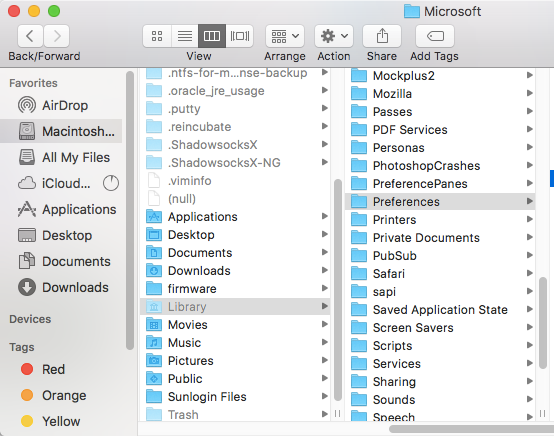This screenshot has height=436, width=554.
Task: Expand the Scripts folder arrow
Action: pyautogui.click(x=529, y=345)
